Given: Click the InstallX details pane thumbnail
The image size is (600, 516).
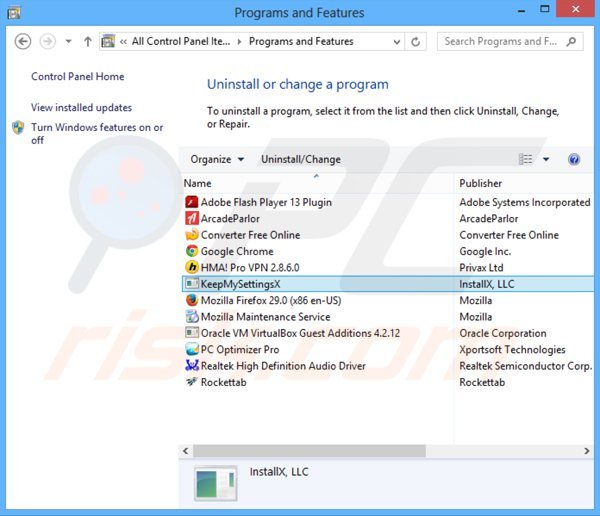Looking at the screenshot, I should click(x=216, y=483).
